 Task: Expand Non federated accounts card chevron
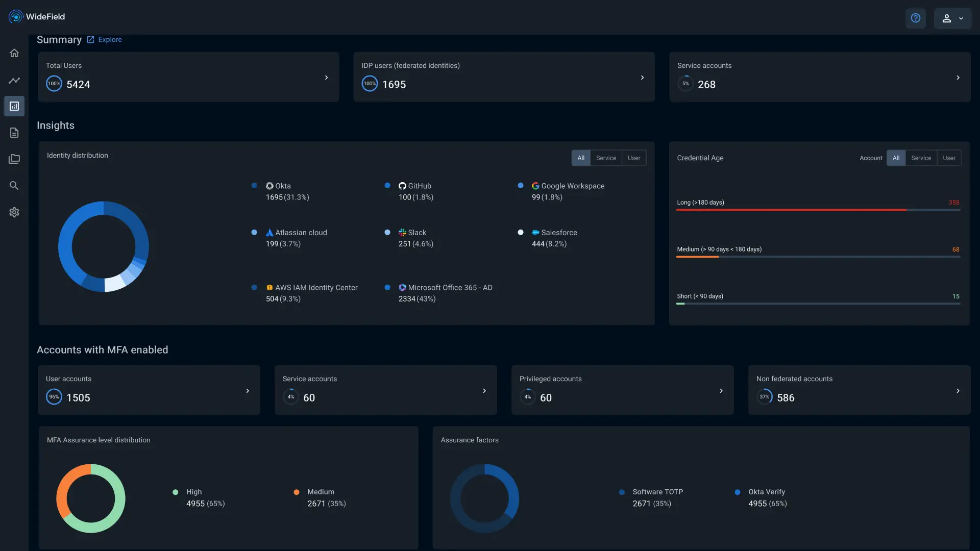click(x=958, y=391)
